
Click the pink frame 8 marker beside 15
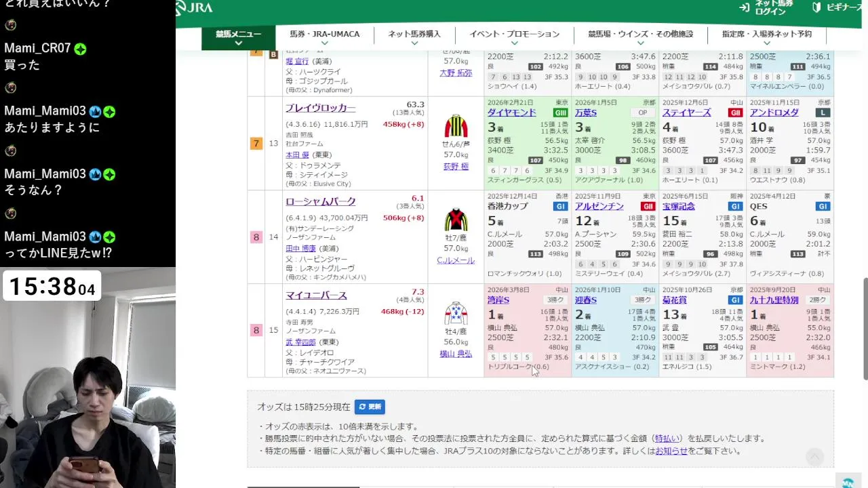pos(256,330)
